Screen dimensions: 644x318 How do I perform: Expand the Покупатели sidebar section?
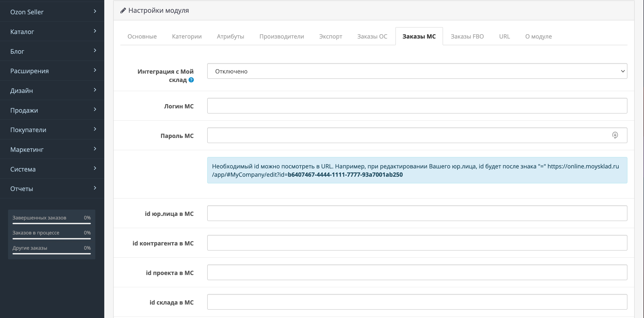52,130
